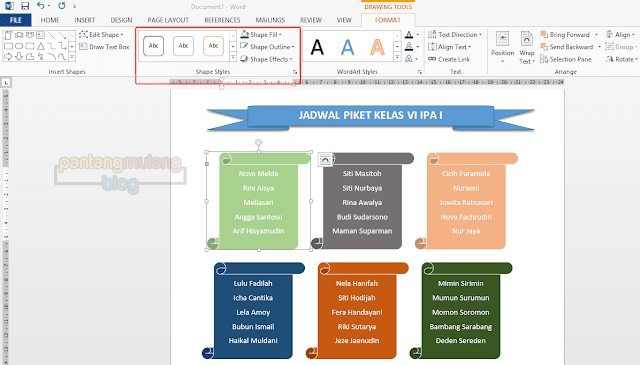Image resolution: width=640 pixels, height=365 pixels.
Task: Apply the orange outline Abc shape style
Action: 213,46
